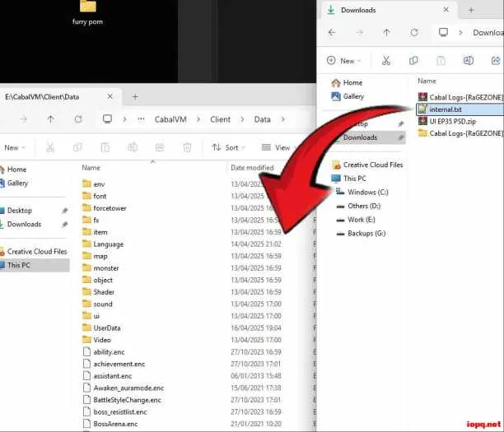This screenshot has height=432, width=504.
Task: Click the Delete trash icon in Data toolbar
Action: click(187, 147)
